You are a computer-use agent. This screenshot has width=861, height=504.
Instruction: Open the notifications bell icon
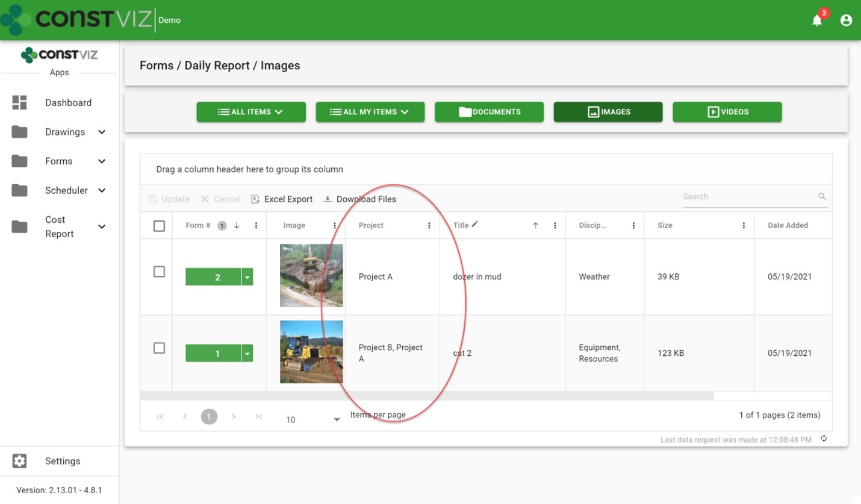817,20
